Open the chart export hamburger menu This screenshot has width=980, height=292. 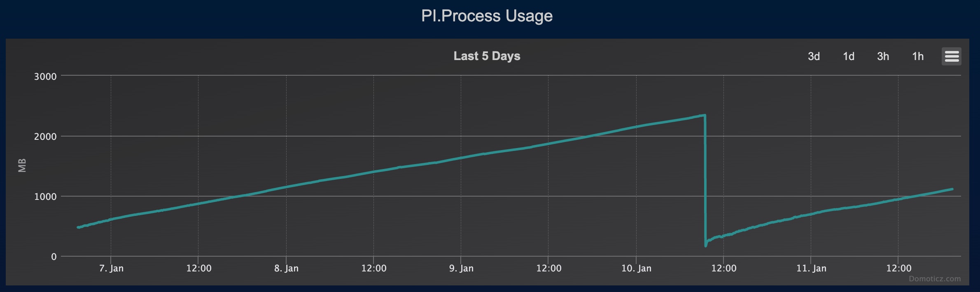[x=952, y=56]
